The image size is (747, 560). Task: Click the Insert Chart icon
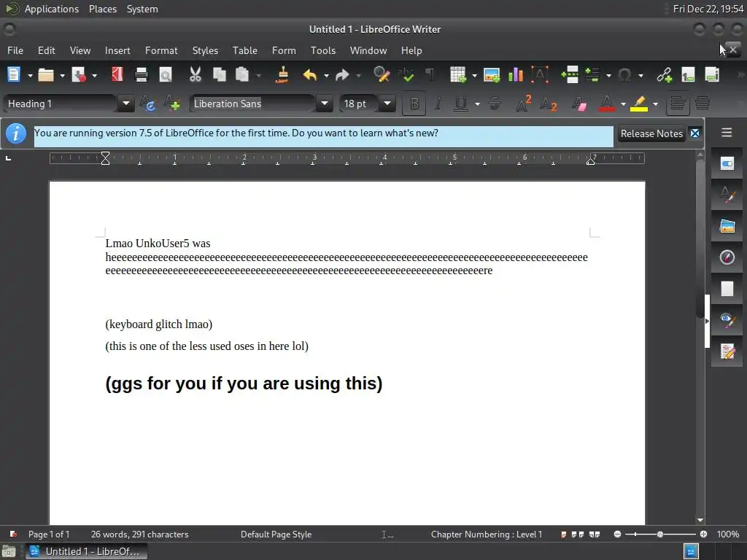click(516, 75)
